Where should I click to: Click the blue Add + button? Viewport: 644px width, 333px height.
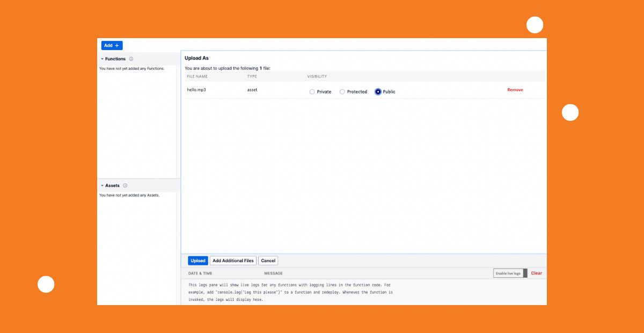(x=112, y=46)
